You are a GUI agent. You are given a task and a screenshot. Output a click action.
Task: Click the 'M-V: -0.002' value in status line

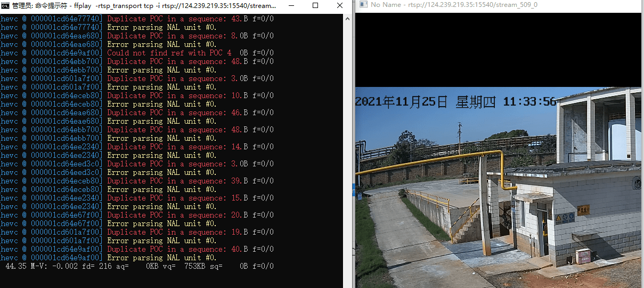(x=54, y=266)
